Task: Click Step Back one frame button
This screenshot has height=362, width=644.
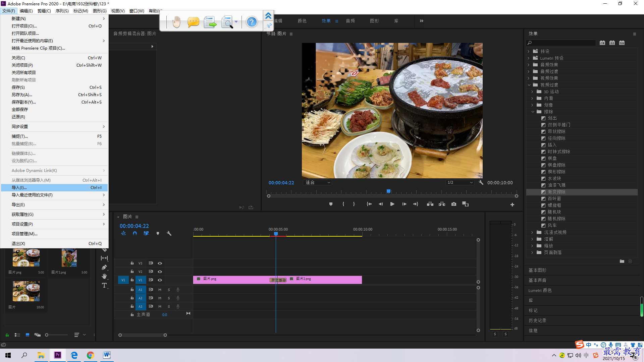Action: click(381, 204)
